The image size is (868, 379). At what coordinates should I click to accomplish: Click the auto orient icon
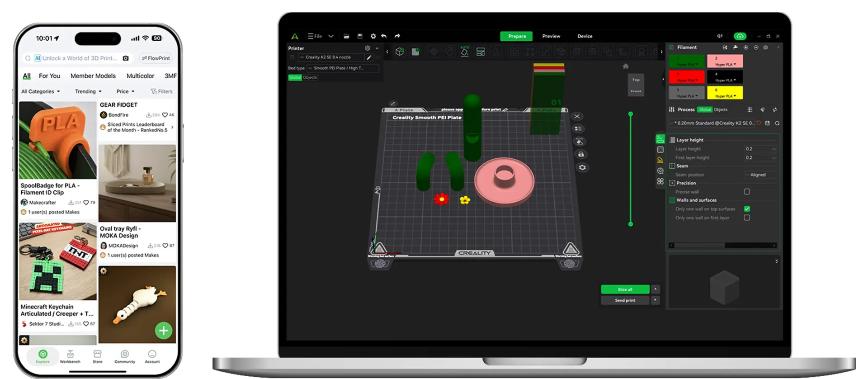465,51
